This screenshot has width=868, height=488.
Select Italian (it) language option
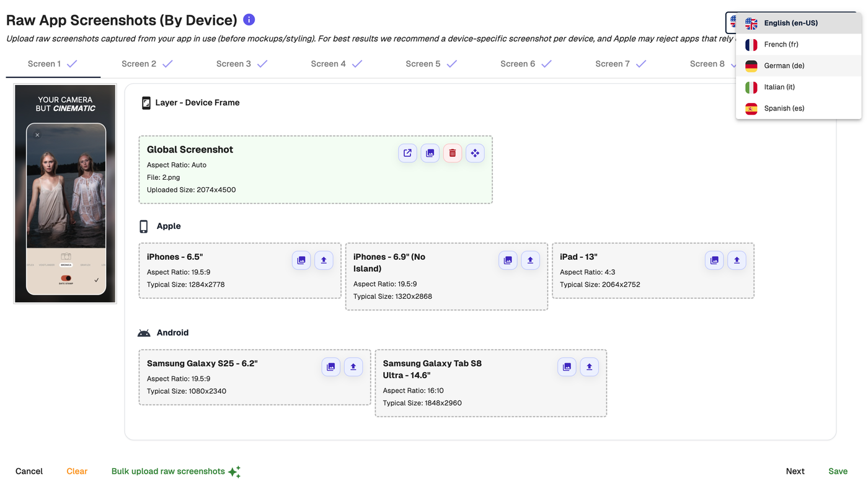click(779, 87)
